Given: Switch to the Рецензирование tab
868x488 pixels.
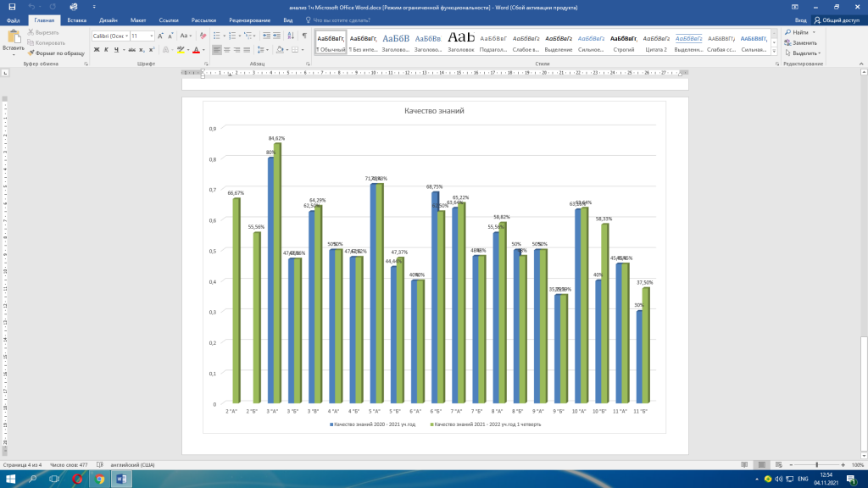Looking at the screenshot, I should (249, 19).
